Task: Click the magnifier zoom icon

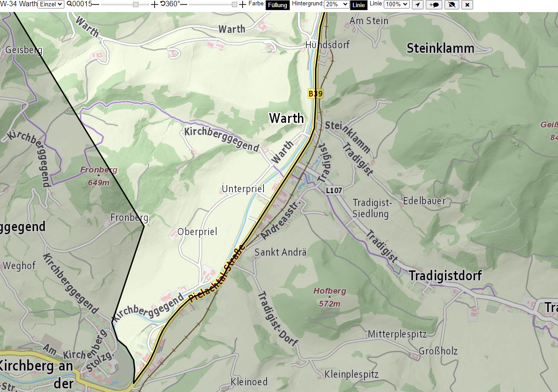Action: (x=69, y=4)
